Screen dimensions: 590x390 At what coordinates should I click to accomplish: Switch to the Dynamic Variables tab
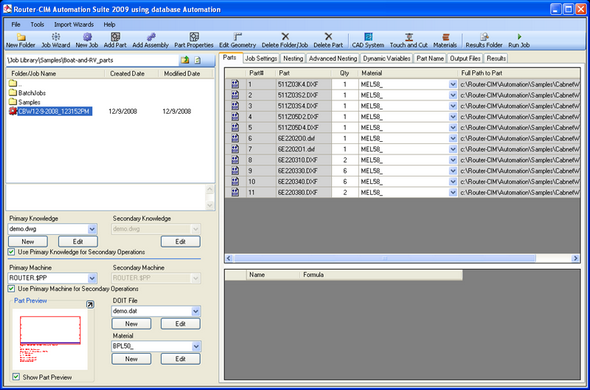(386, 58)
